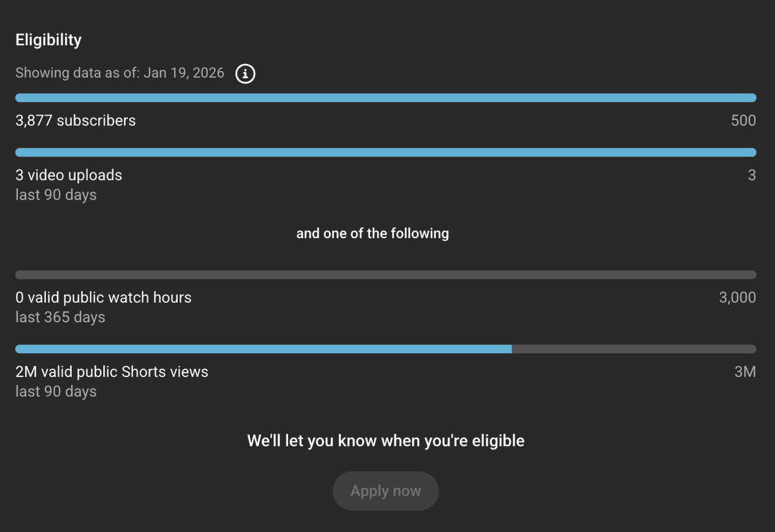Click 'last 90 days' under Shorts views
This screenshot has width=775, height=532.
click(x=56, y=392)
